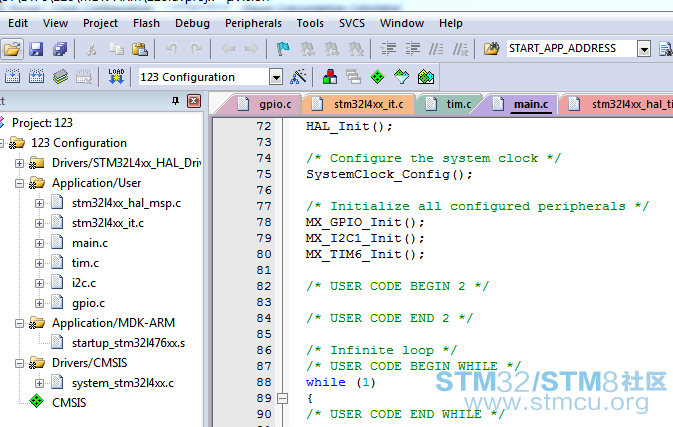Pin the Project panel with pushpin
This screenshot has width=673, height=427.
coord(175,101)
